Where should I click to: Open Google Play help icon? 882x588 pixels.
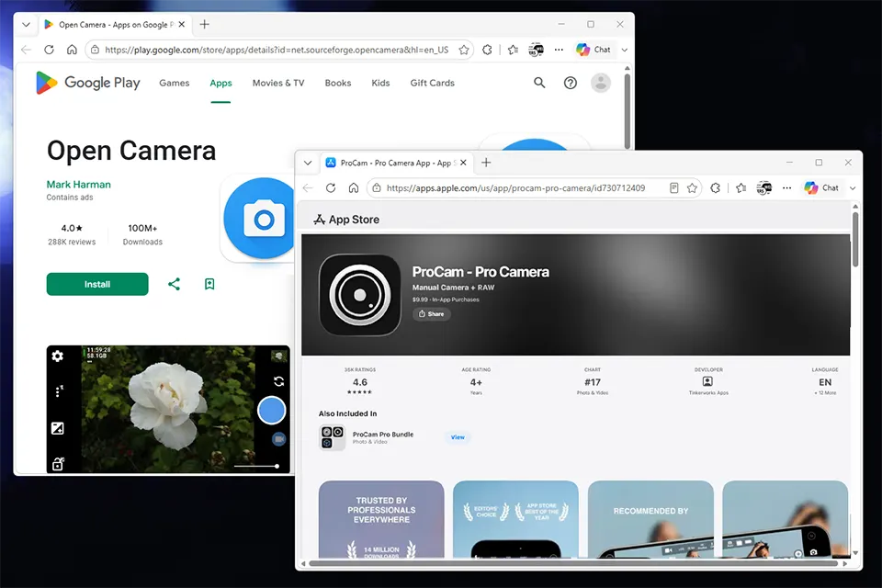pyautogui.click(x=571, y=83)
